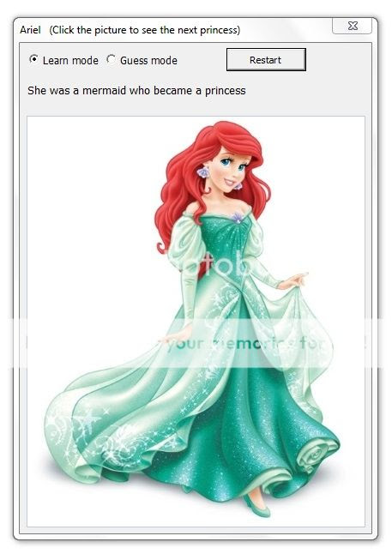Click Ariel's face in the picture
This screenshot has width=392, height=554.
pyautogui.click(x=230, y=170)
